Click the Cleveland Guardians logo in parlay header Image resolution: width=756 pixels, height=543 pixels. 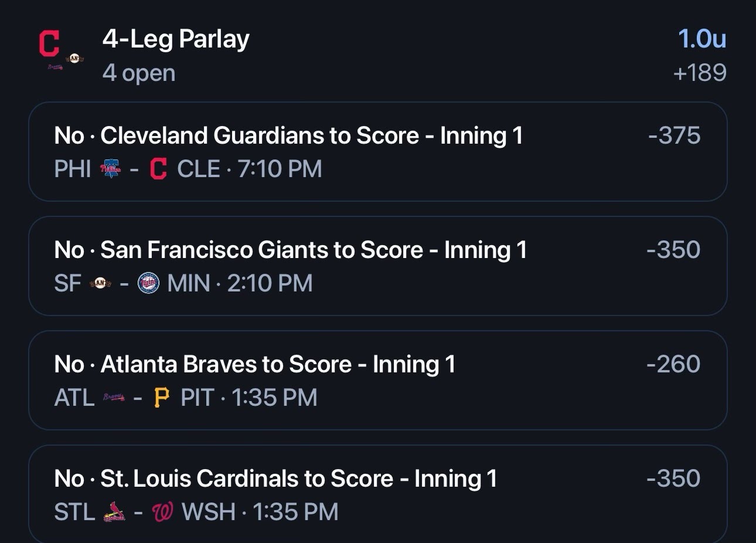point(49,44)
